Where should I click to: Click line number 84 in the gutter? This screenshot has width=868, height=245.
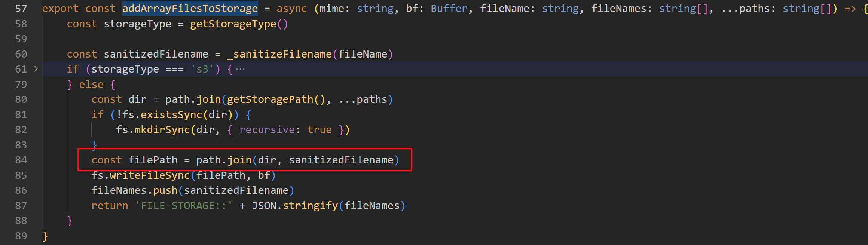pos(21,160)
